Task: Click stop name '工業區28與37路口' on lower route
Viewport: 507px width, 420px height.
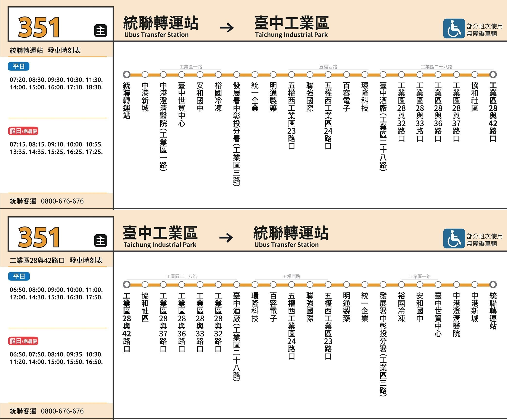Action: (x=163, y=322)
